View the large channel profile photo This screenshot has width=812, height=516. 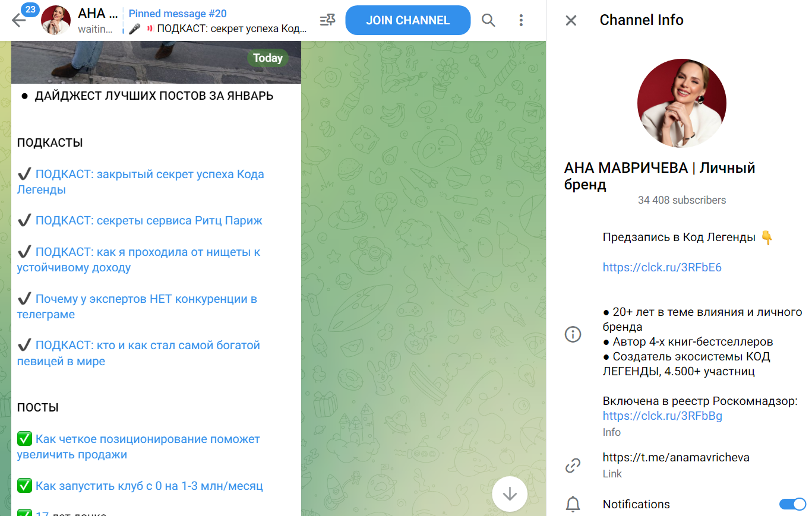(682, 103)
